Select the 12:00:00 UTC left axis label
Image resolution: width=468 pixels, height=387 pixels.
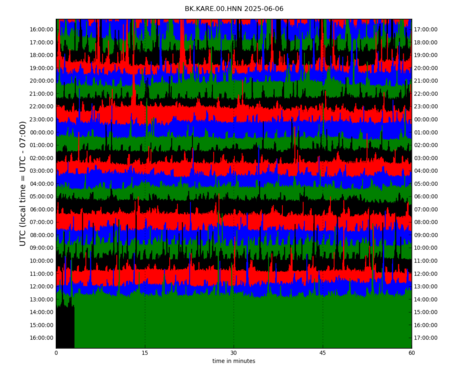tap(41, 286)
